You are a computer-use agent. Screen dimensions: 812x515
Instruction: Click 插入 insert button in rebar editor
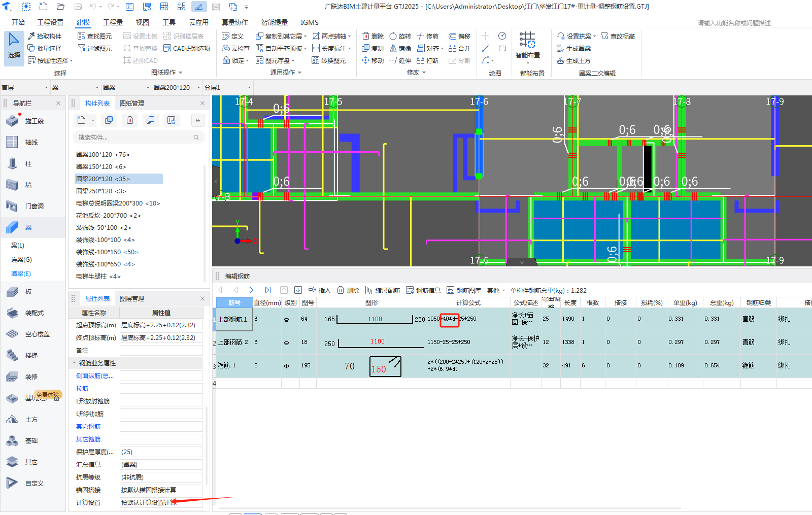pyautogui.click(x=319, y=290)
